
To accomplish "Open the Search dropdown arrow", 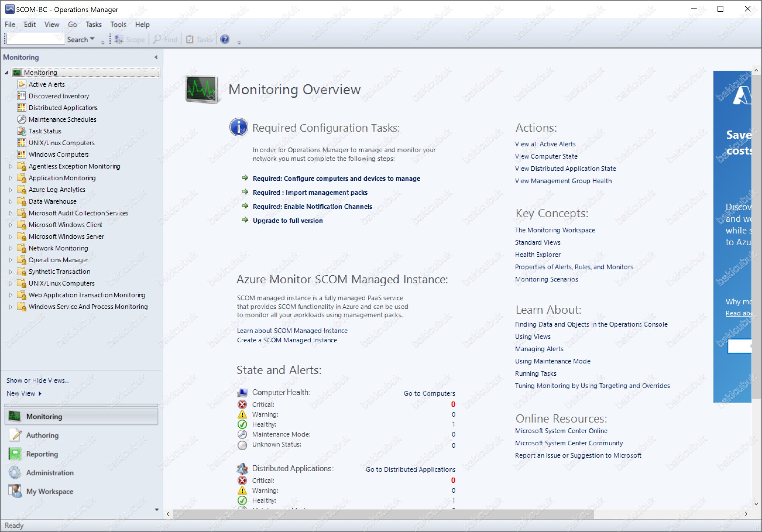I will tap(92, 39).
